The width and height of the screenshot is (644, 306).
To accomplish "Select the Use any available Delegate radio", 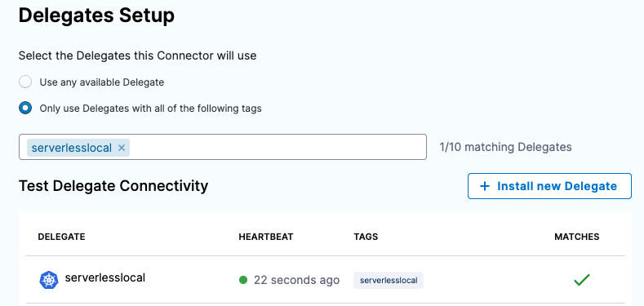I will (x=25, y=82).
